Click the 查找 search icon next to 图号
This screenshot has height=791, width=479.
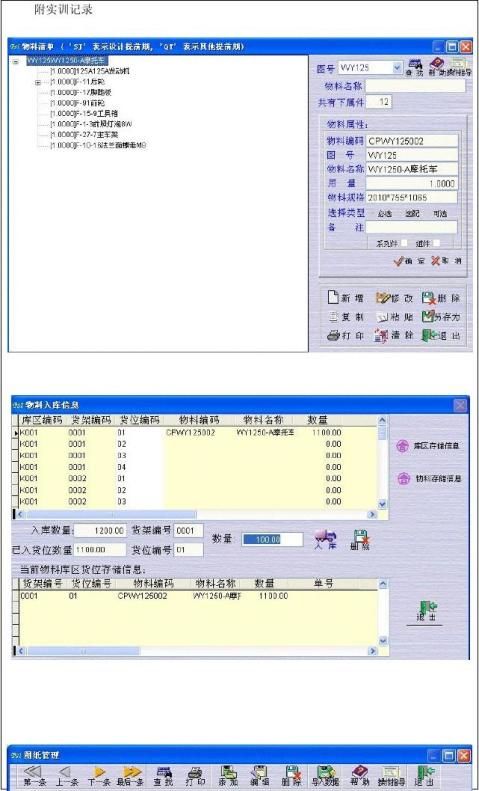pos(415,65)
